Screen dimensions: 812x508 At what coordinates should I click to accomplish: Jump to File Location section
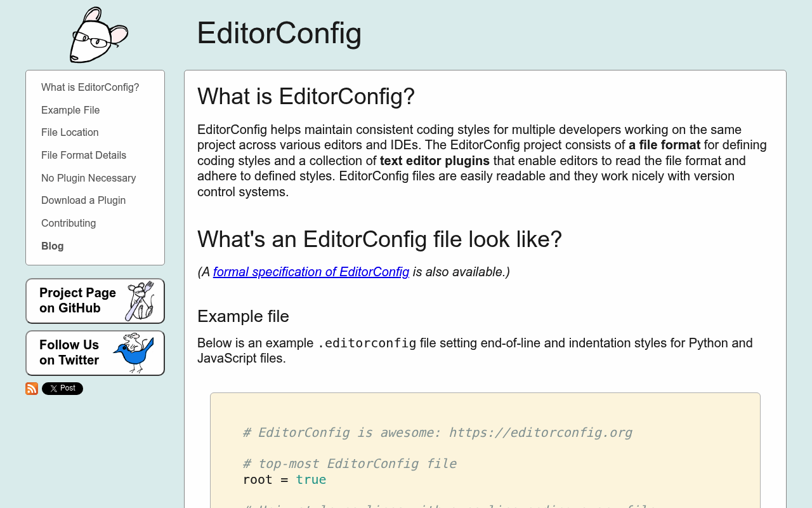coord(70,133)
